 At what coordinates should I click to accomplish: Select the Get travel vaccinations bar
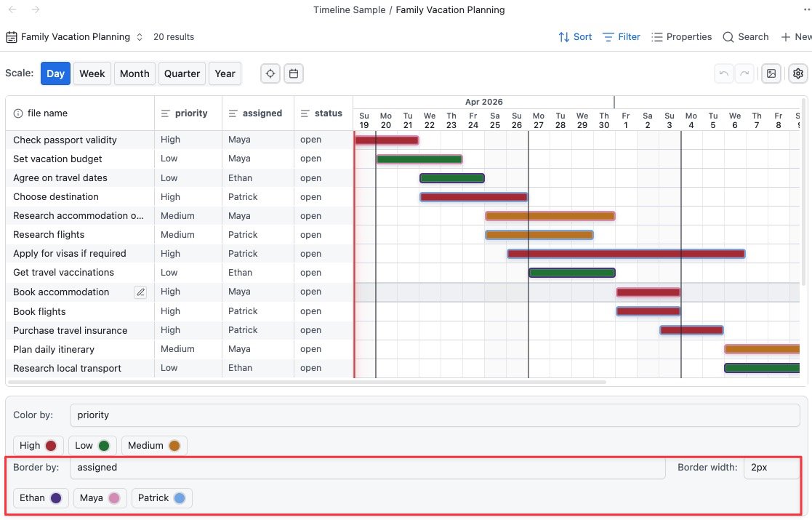[572, 273]
